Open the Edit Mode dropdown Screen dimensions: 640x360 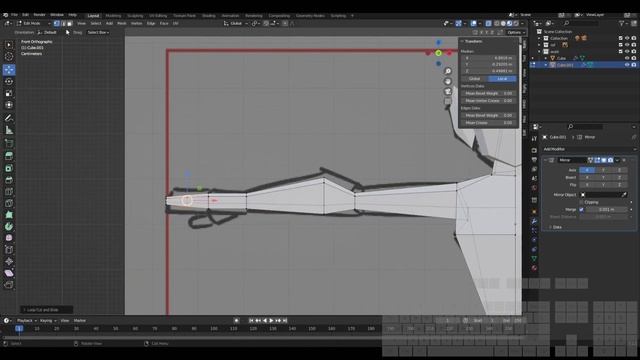pos(34,23)
